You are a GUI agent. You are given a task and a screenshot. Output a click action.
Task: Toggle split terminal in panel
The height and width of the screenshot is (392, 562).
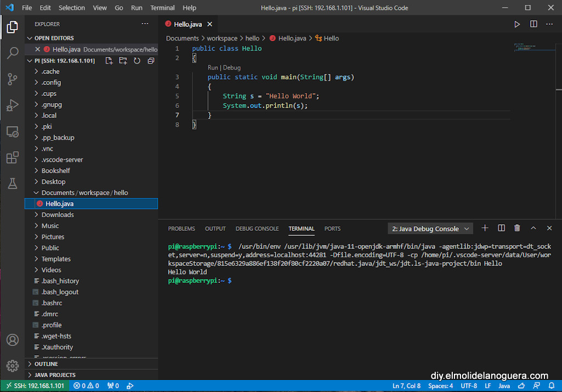501,228
